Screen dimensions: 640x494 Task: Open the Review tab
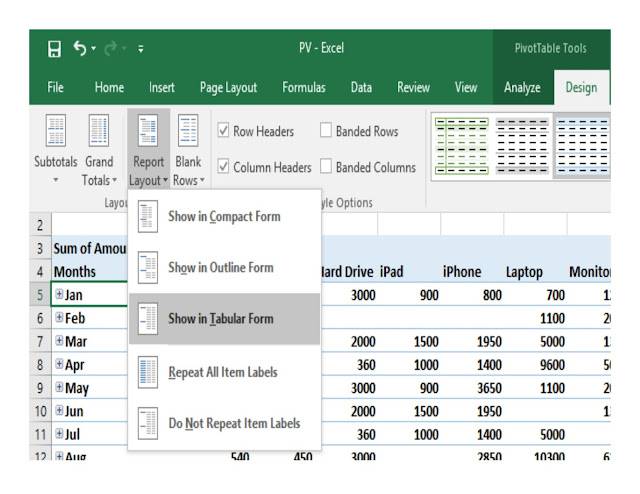[x=413, y=87]
